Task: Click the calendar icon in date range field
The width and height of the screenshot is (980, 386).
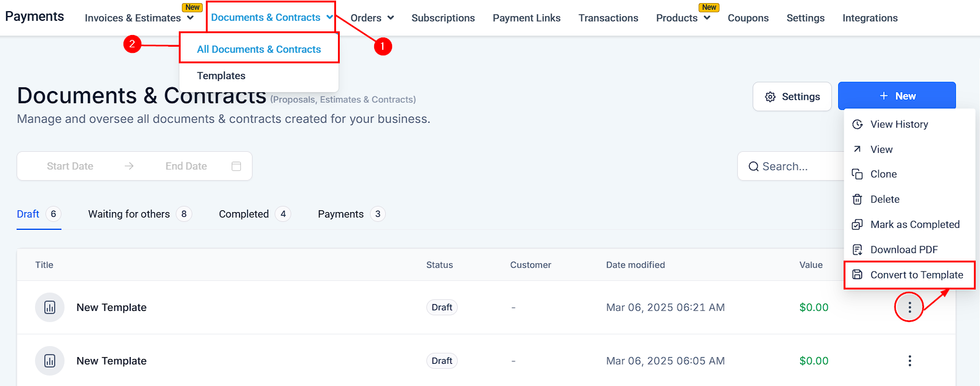Action: click(236, 166)
